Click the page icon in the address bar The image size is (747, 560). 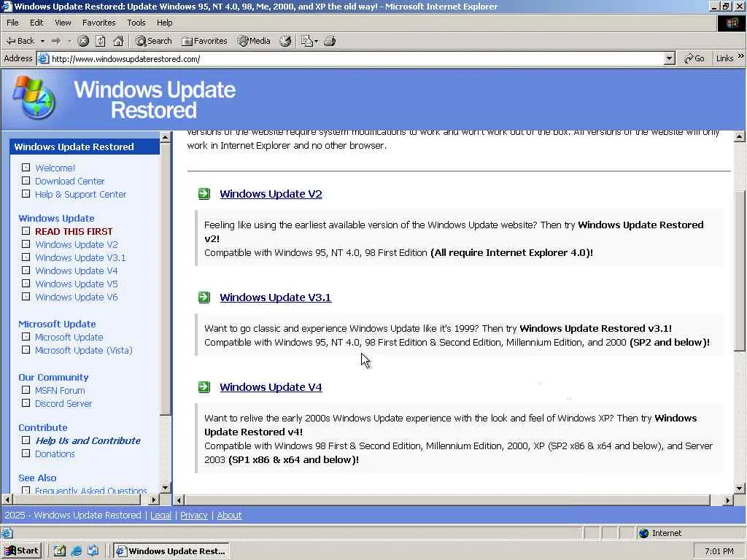click(x=43, y=58)
